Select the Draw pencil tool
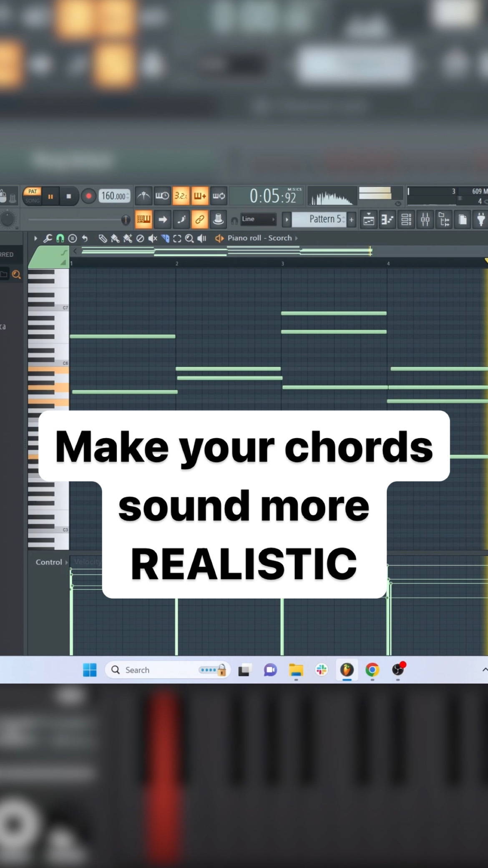This screenshot has width=488, height=868. pyautogui.click(x=103, y=238)
